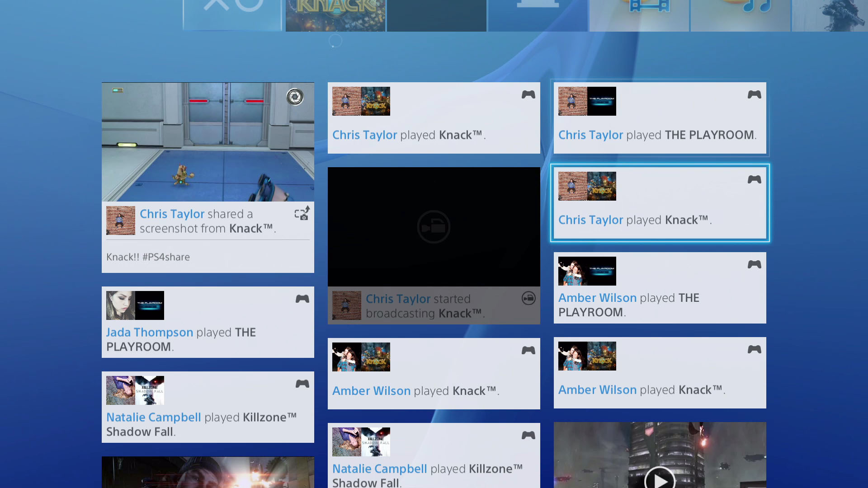Click gamepad icon on Jada Thompson's PLAYROOM card

[x=302, y=299]
